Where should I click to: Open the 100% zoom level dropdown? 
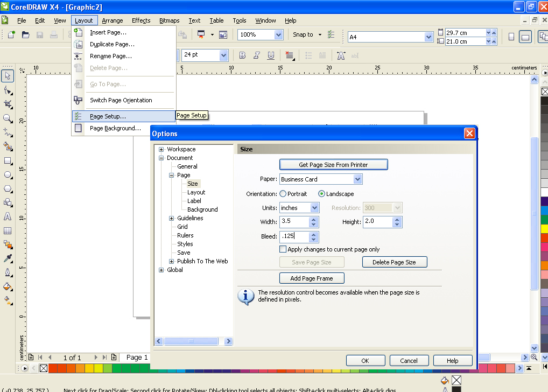coord(278,34)
